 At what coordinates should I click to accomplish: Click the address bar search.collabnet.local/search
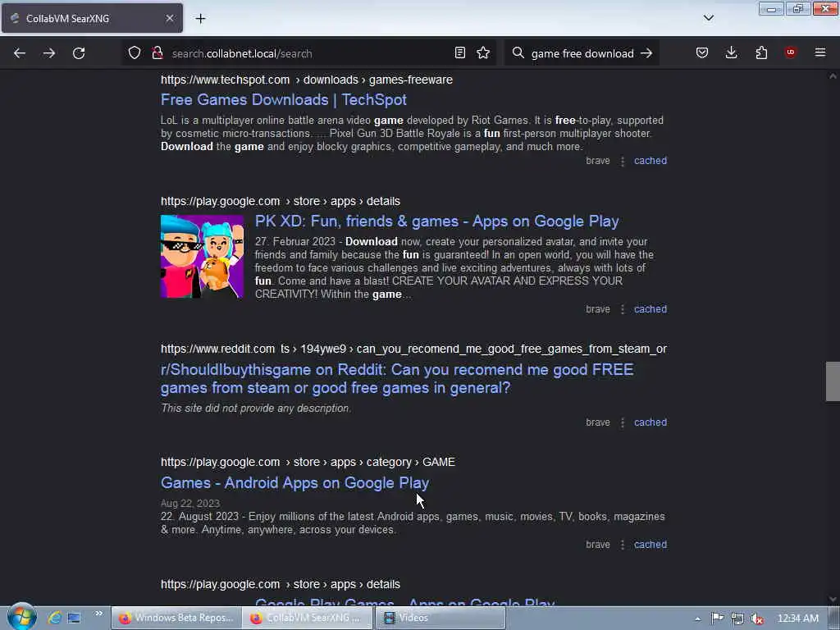tap(308, 53)
